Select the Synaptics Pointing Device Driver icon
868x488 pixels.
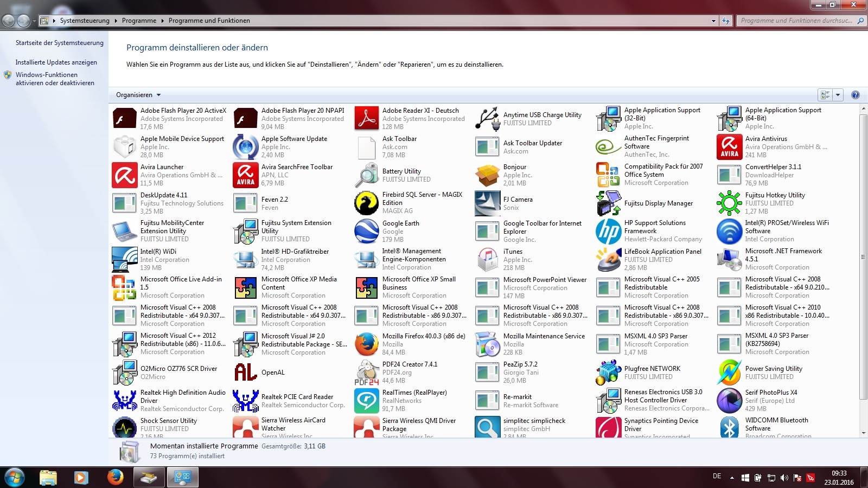click(609, 427)
